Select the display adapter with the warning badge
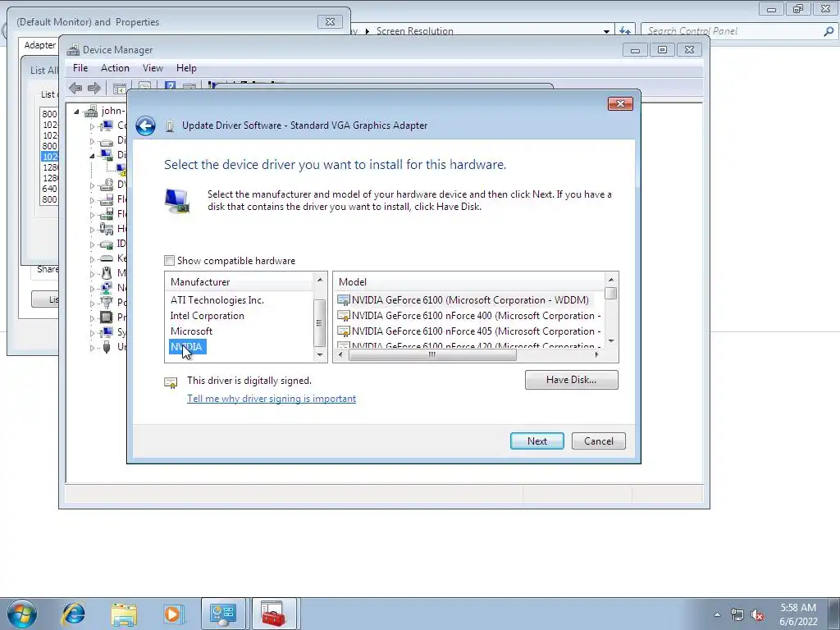This screenshot has height=630, width=840. (121, 170)
